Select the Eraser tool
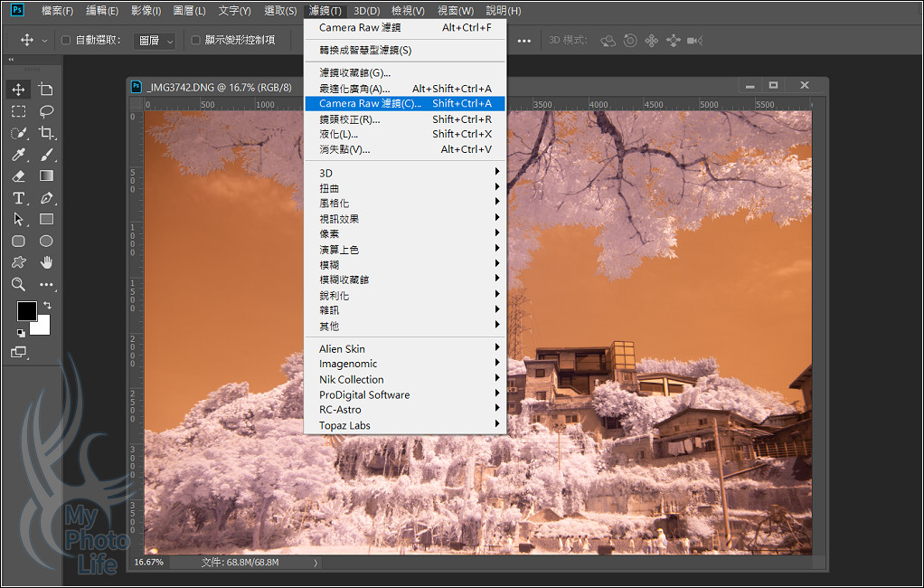The height and width of the screenshot is (588, 924). [18, 176]
